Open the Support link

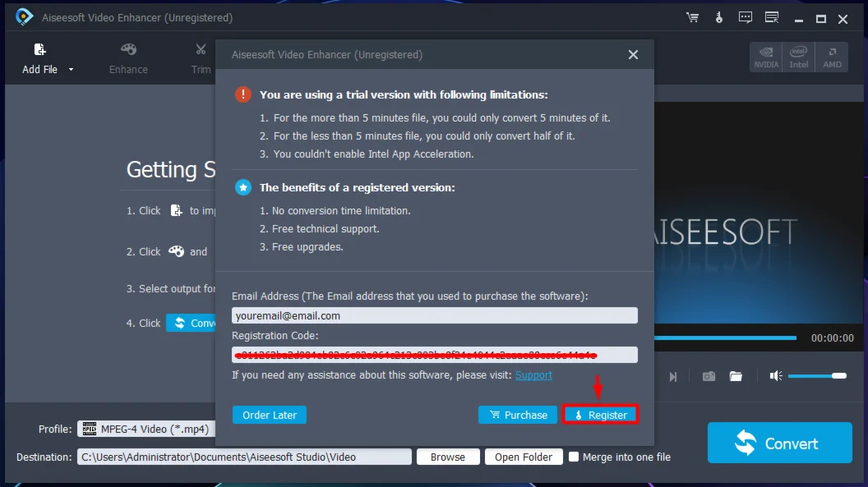pyautogui.click(x=533, y=374)
